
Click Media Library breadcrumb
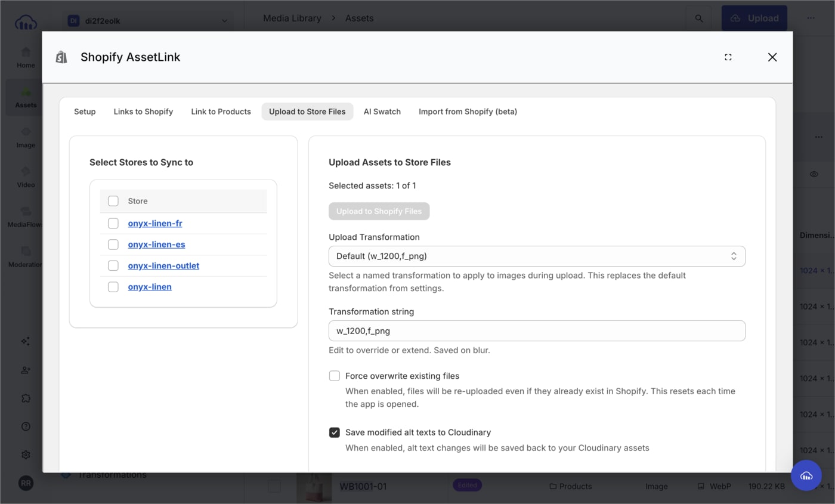pos(292,18)
